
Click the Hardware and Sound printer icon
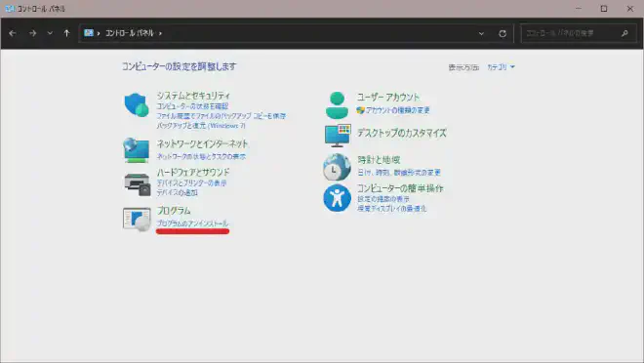pos(138,184)
